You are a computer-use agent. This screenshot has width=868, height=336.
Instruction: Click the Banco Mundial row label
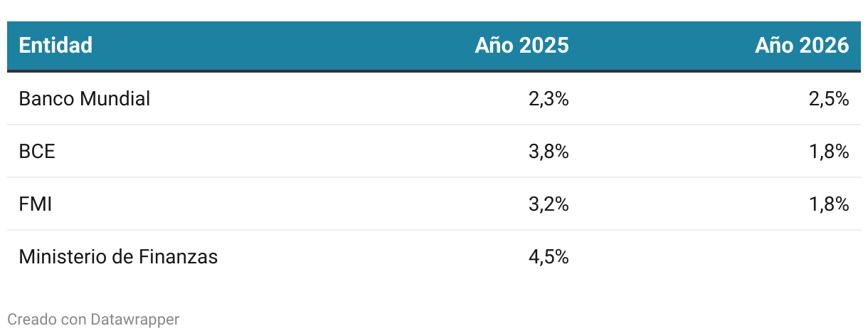pyautogui.click(x=84, y=99)
